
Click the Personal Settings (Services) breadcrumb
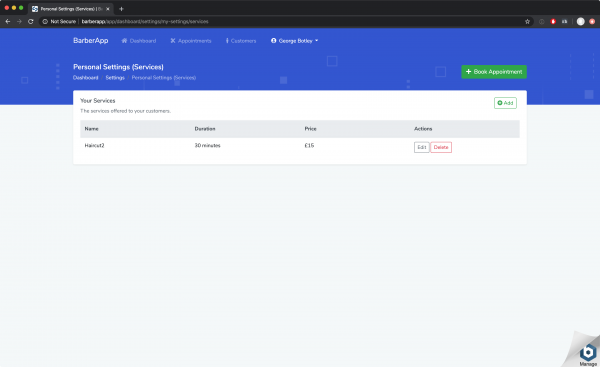[x=163, y=78]
